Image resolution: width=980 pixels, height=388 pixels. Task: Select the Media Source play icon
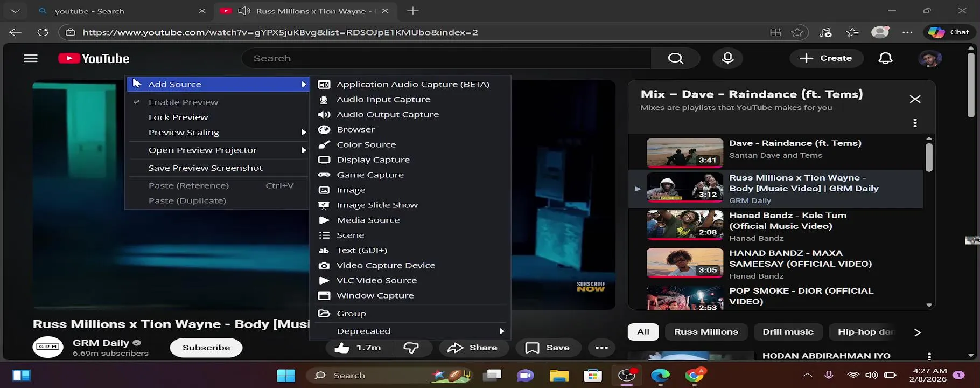[x=324, y=220]
